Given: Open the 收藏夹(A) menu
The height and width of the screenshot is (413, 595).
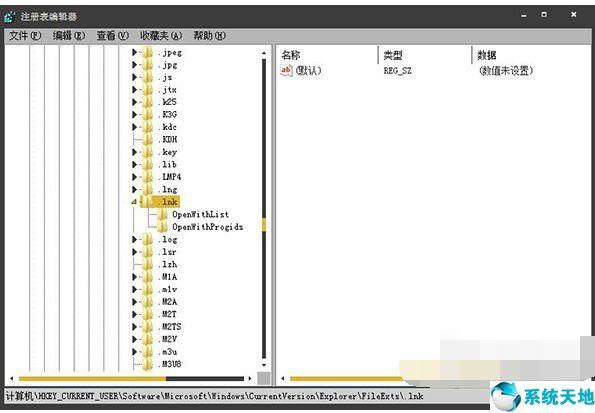Looking at the screenshot, I should [x=161, y=36].
